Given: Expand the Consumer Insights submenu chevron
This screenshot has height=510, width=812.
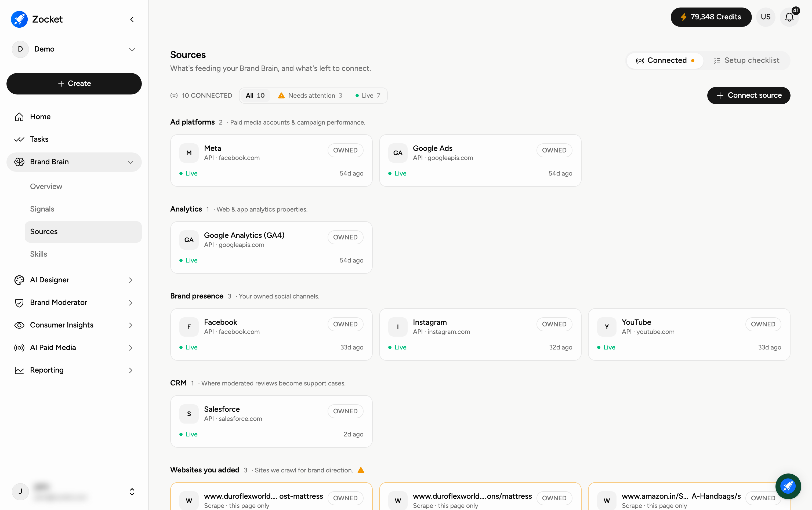Looking at the screenshot, I should [130, 325].
